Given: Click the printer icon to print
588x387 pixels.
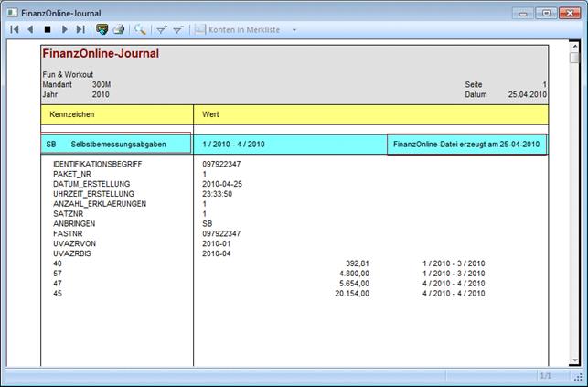Looking at the screenshot, I should (x=118, y=30).
